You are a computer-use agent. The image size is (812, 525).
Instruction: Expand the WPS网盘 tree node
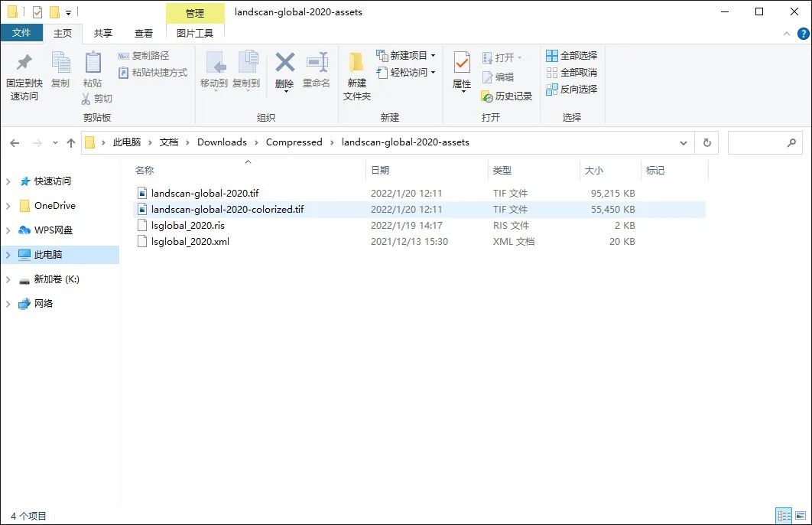[8, 230]
